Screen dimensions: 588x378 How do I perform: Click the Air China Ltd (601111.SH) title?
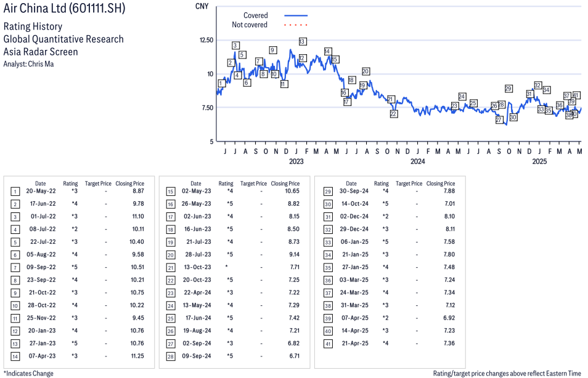click(64, 8)
